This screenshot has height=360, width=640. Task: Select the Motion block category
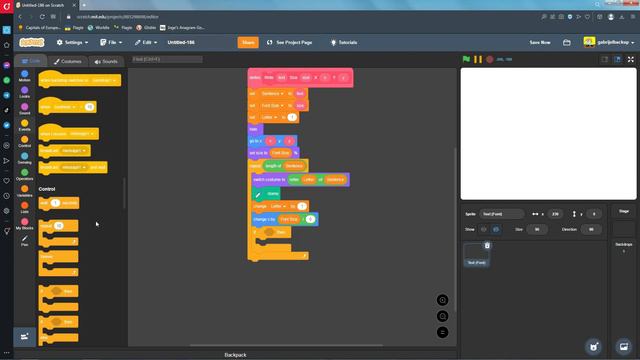pyautogui.click(x=24, y=76)
